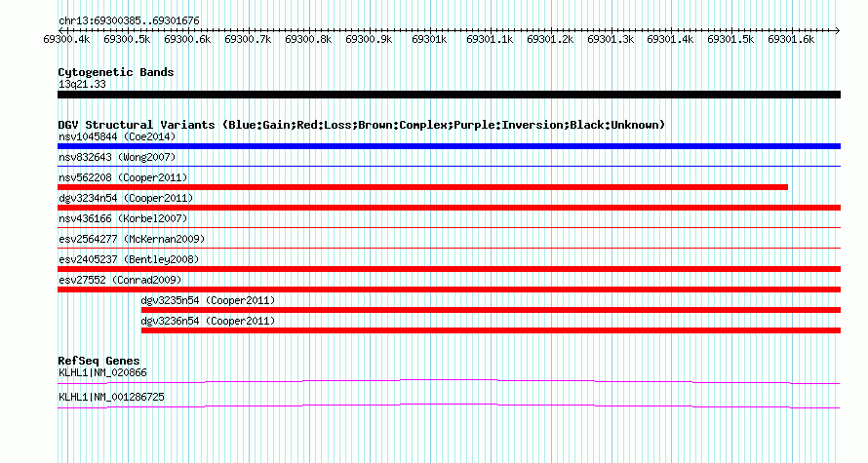The image size is (868, 463).
Task: Open variant label esv27552 (Conrad2009)
Action: click(x=120, y=280)
